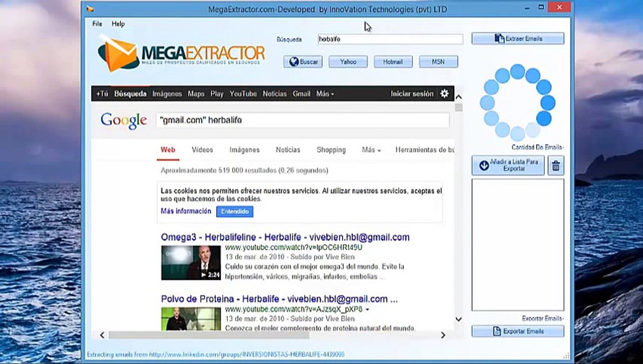Select the Shopping results tab
Image resolution: width=643 pixels, height=364 pixels.
(331, 150)
